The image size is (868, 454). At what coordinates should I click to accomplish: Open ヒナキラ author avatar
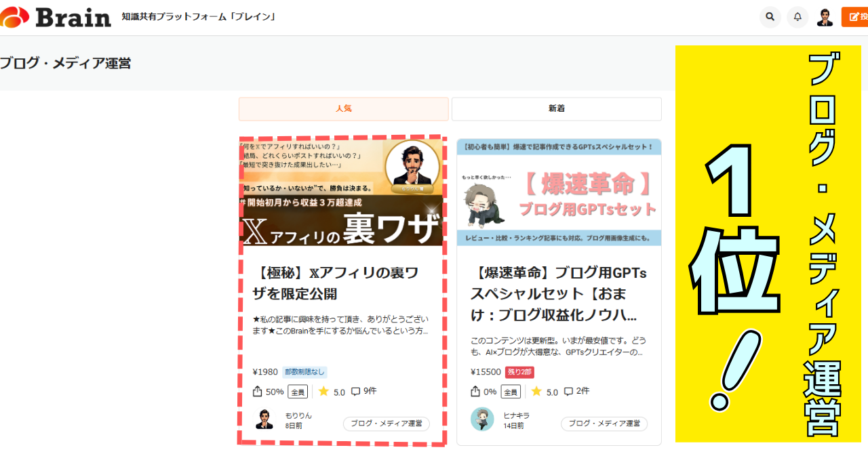point(482,419)
